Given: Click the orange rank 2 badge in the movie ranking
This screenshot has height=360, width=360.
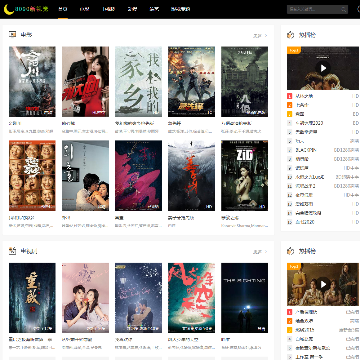Looking at the screenshot, I should pos(290,105).
